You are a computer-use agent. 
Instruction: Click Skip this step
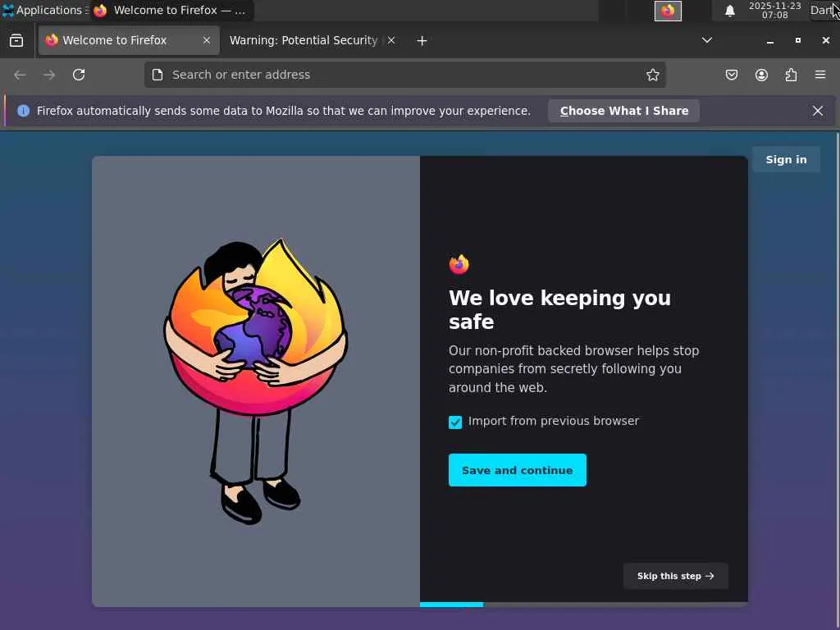(676, 577)
